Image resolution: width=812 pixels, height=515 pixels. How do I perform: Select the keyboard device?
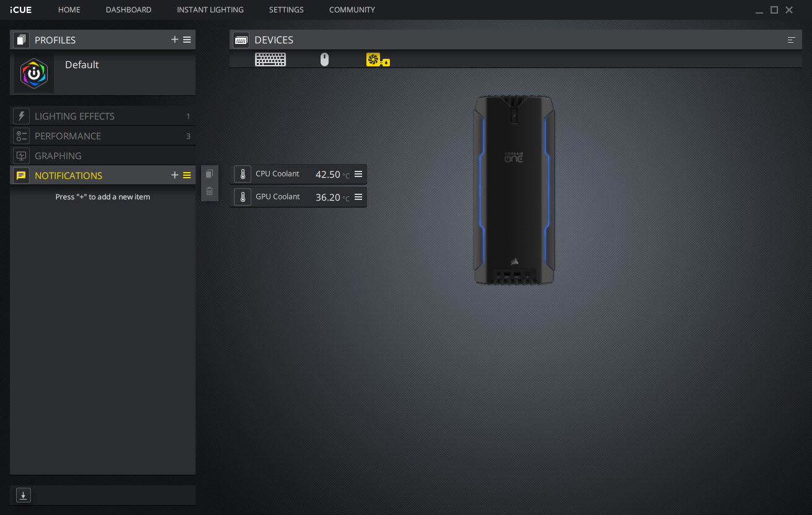click(x=270, y=59)
